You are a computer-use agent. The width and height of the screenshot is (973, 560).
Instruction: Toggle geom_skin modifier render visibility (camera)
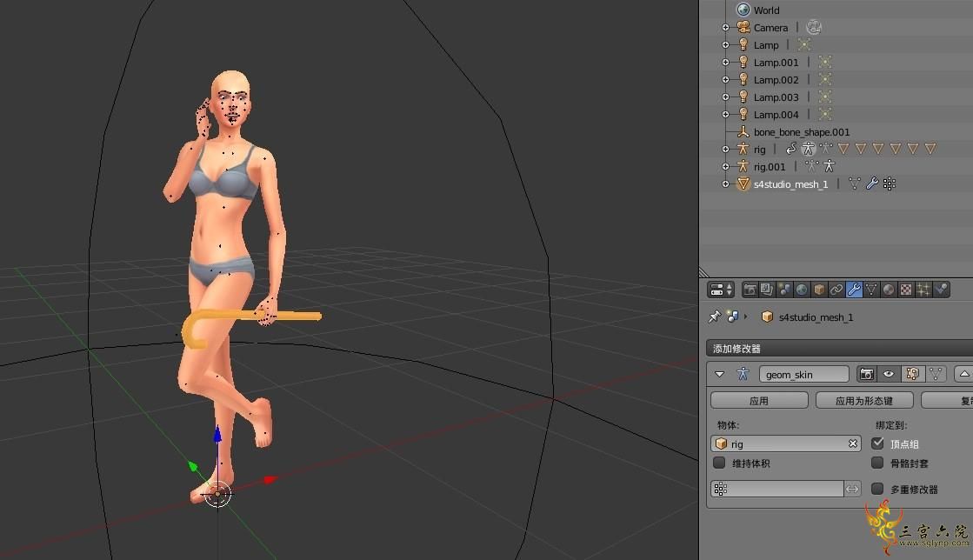866,374
